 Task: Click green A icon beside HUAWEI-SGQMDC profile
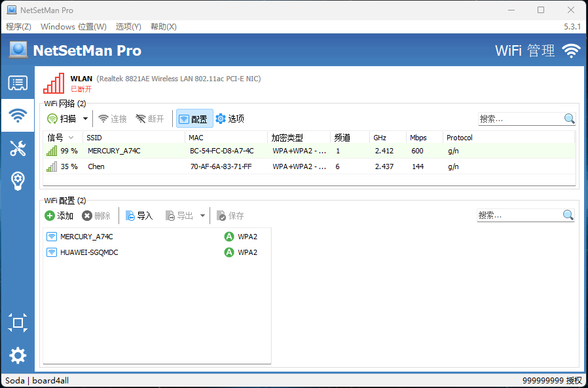[x=229, y=252]
